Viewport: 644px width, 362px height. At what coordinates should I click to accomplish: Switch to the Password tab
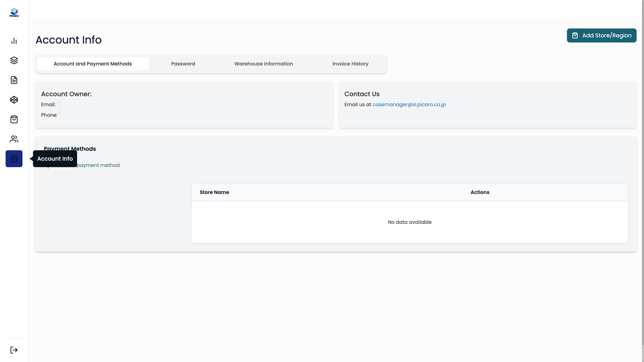183,64
